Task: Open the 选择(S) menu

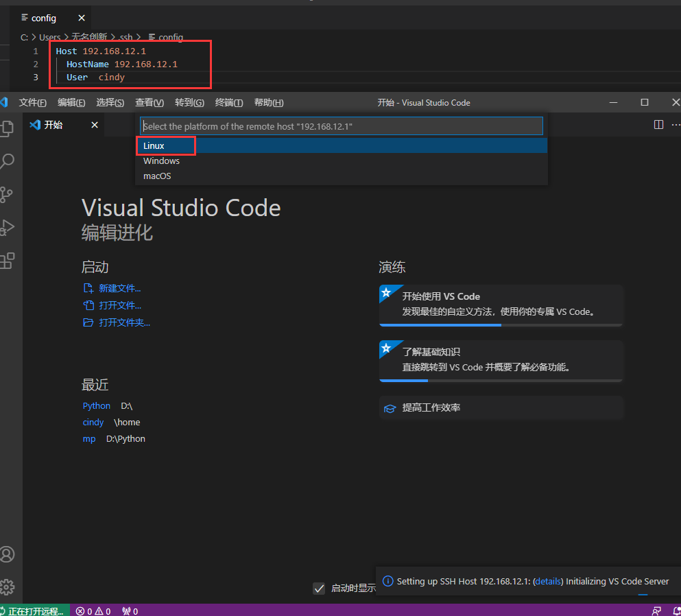Action: [110, 102]
